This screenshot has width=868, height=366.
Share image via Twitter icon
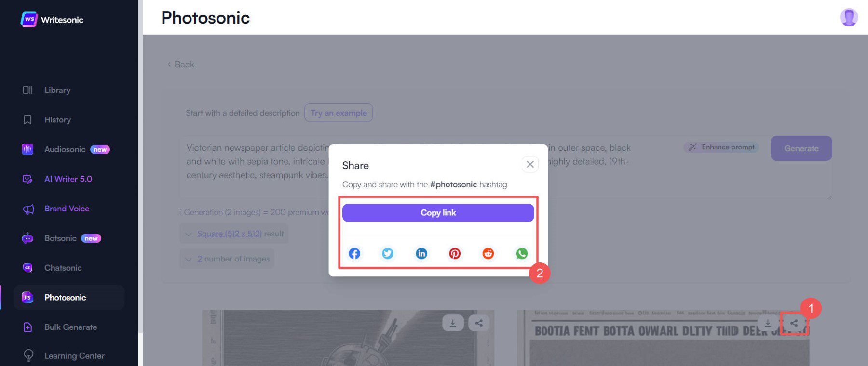pos(388,253)
